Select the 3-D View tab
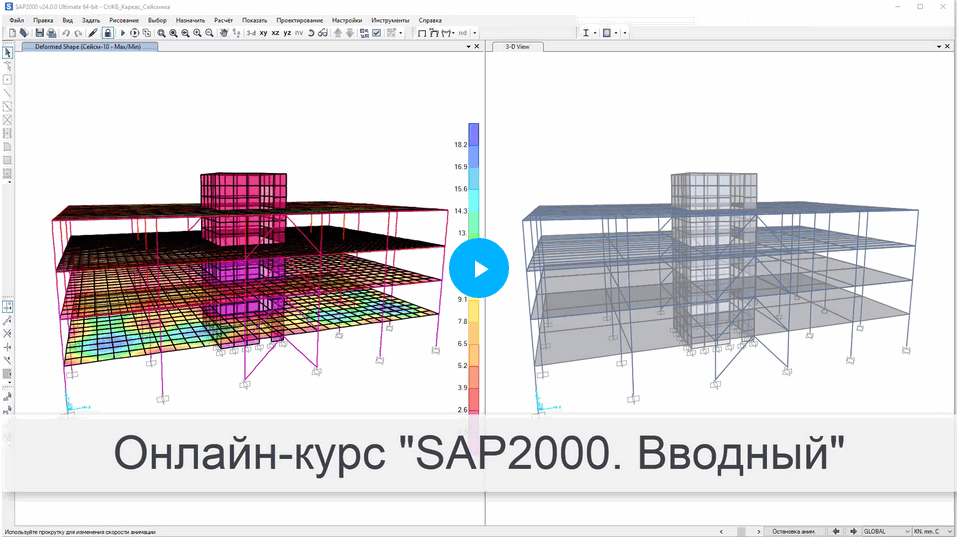This screenshot has width=958, height=537. coord(517,46)
